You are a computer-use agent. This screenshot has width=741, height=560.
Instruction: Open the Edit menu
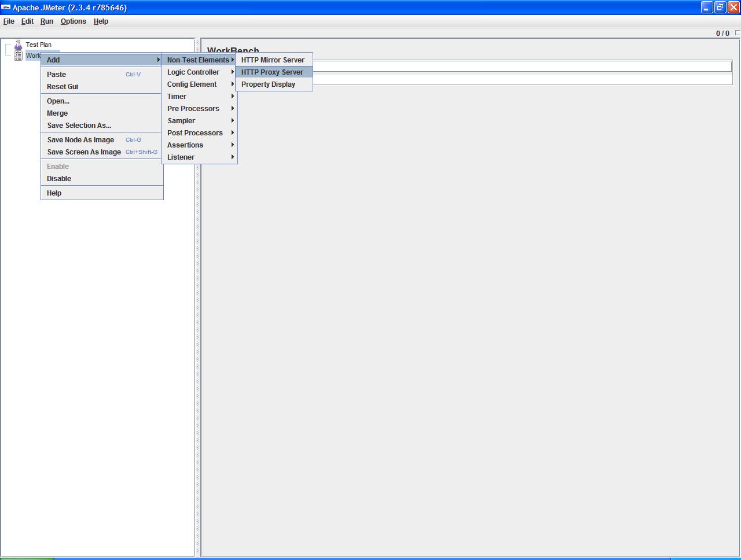pyautogui.click(x=27, y=21)
